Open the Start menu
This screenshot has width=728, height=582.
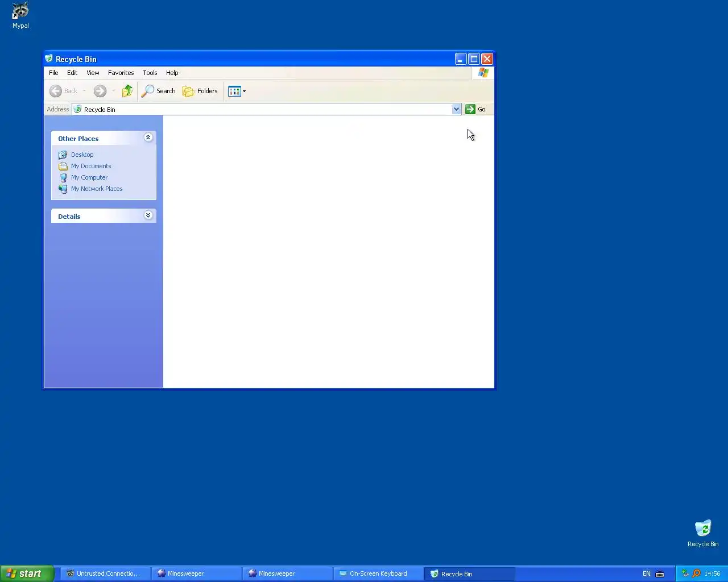coord(27,573)
